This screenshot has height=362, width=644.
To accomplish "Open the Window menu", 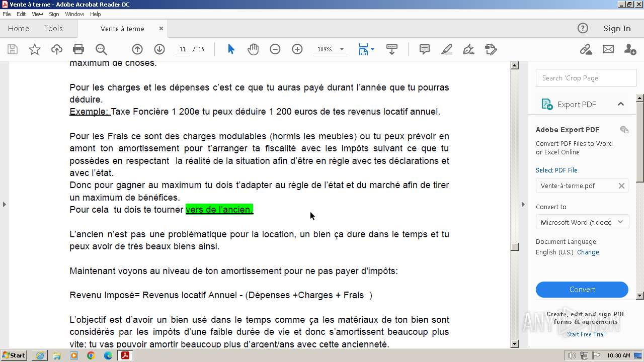I will coord(74,14).
